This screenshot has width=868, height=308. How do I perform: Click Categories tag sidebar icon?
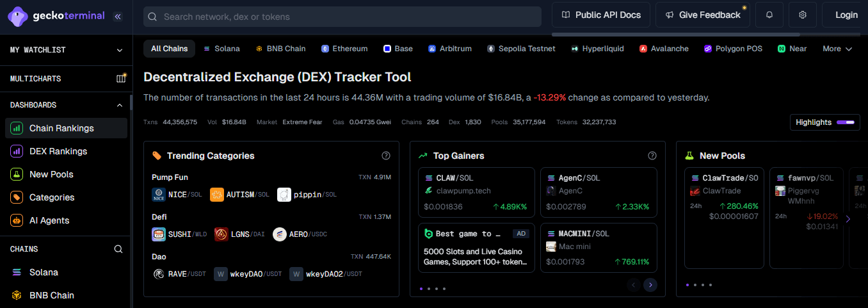(17, 197)
